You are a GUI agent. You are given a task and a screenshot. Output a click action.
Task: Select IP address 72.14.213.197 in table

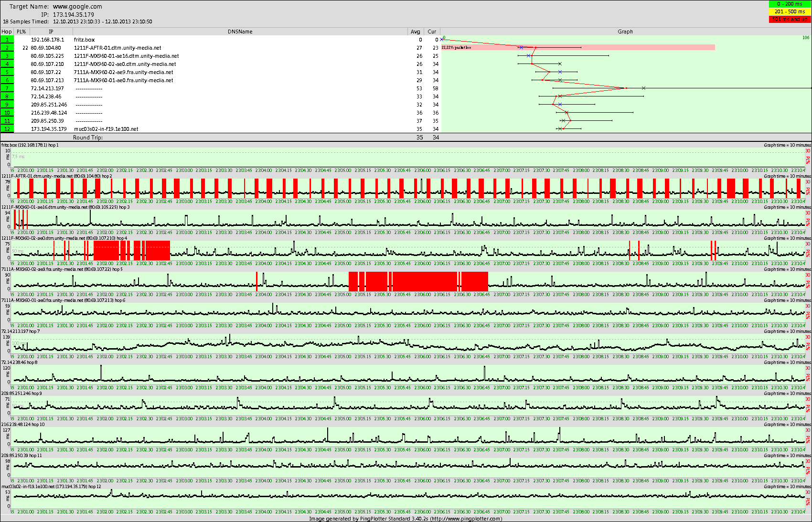point(47,88)
